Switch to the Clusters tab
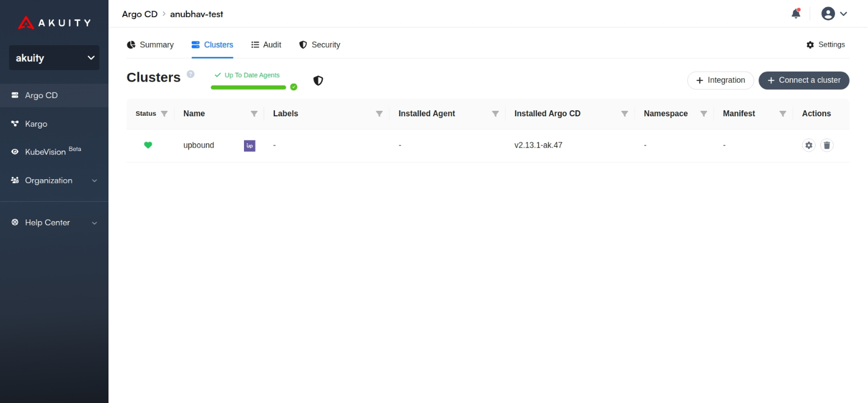This screenshot has width=868, height=403. 213,45
